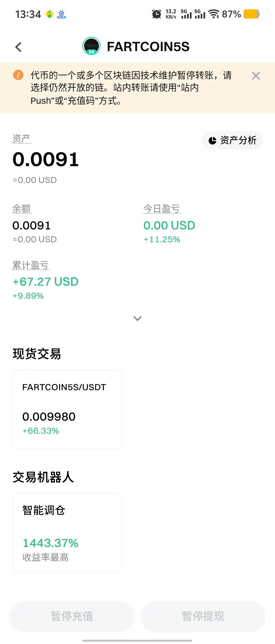Screen dimensions: 275x644
Task: Tap the alarm clock status icon
Action: tap(157, 14)
